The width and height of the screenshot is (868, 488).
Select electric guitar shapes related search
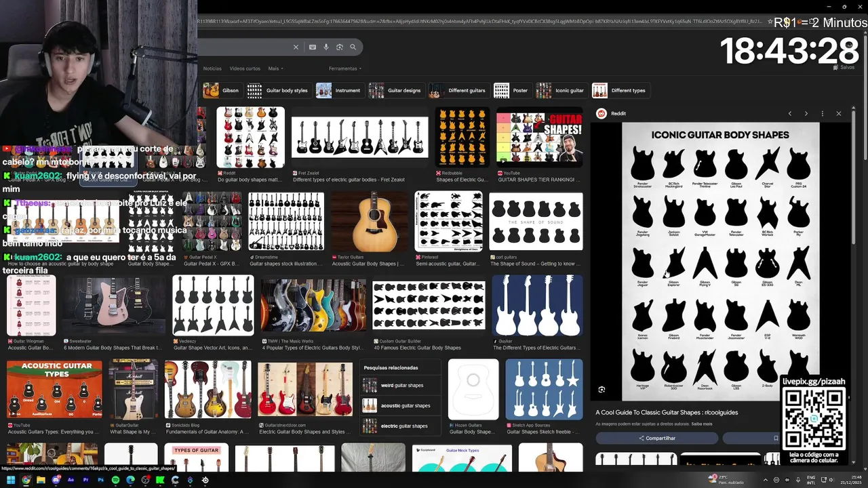[401, 426]
